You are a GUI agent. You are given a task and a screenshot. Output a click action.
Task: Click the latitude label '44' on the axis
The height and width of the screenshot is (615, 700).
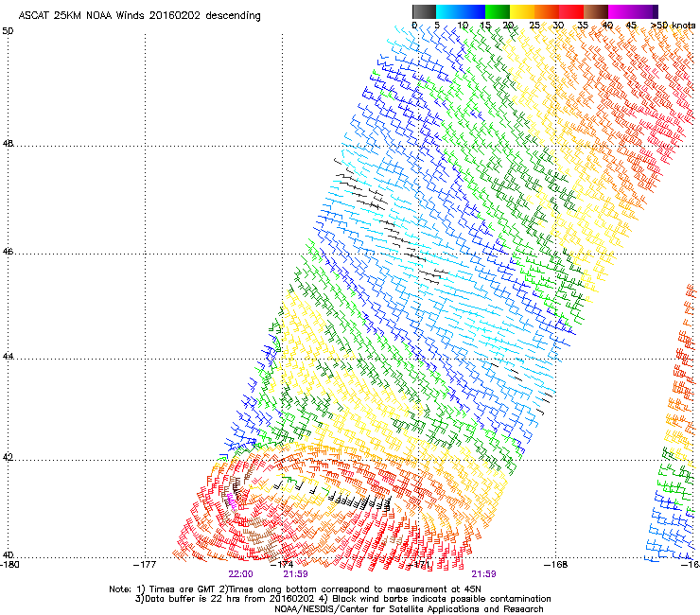(8, 357)
